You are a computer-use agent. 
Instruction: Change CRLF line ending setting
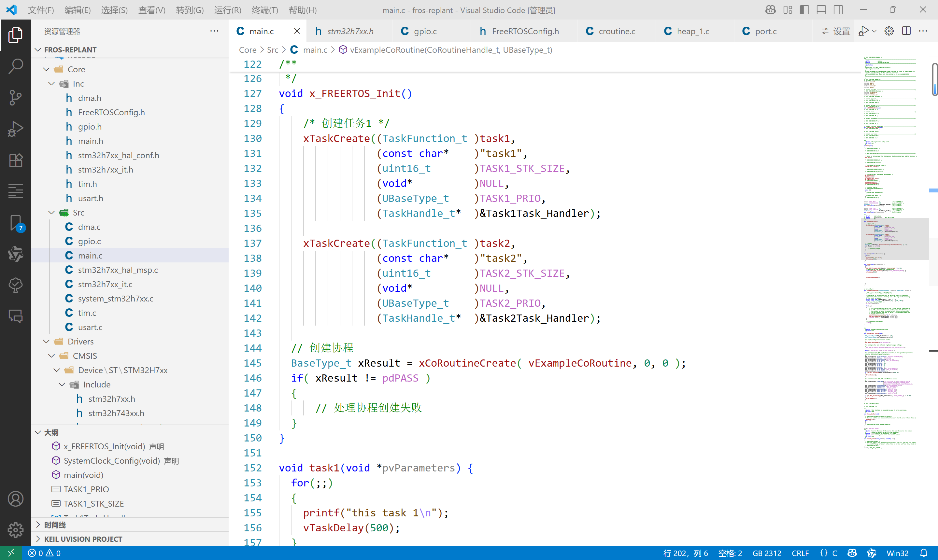800,553
